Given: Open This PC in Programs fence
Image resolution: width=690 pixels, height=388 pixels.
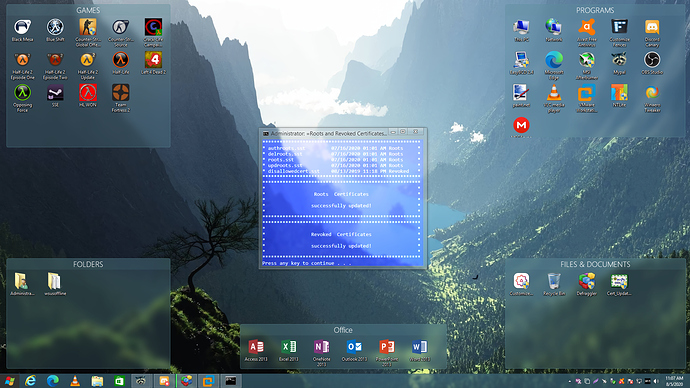Looking at the screenshot, I should coord(521,30).
